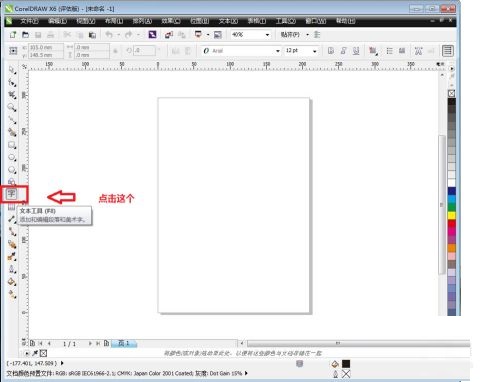Go to the next page arrow
The width and height of the screenshot is (500, 382).
point(90,343)
